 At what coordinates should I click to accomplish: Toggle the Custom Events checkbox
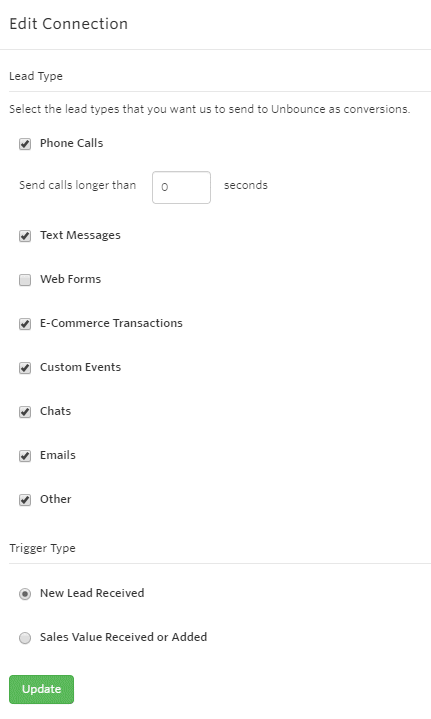(25, 368)
